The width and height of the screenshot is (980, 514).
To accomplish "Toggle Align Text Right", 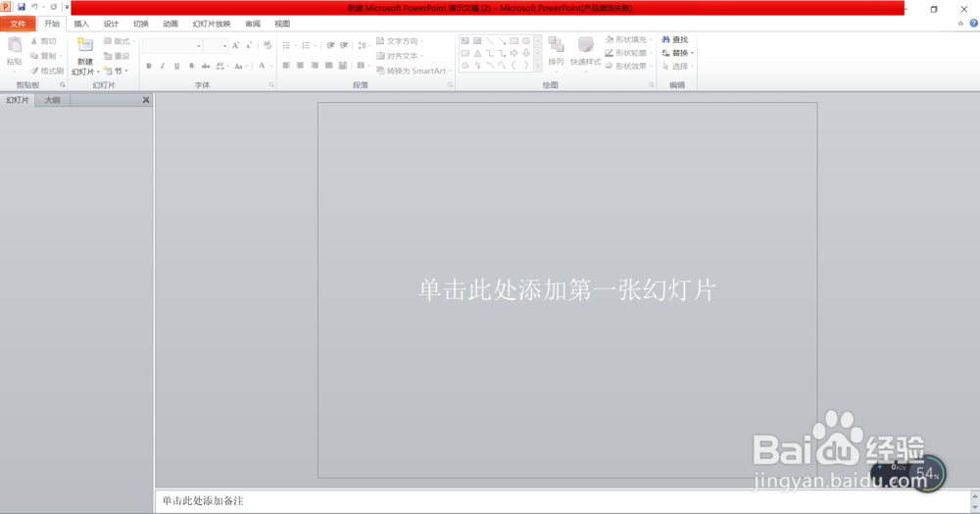I will click(315, 65).
